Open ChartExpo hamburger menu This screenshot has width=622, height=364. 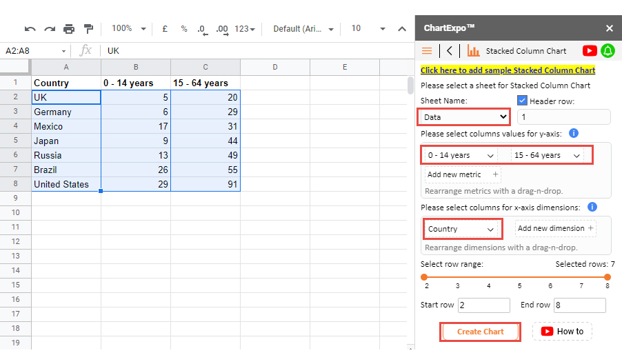tap(427, 51)
